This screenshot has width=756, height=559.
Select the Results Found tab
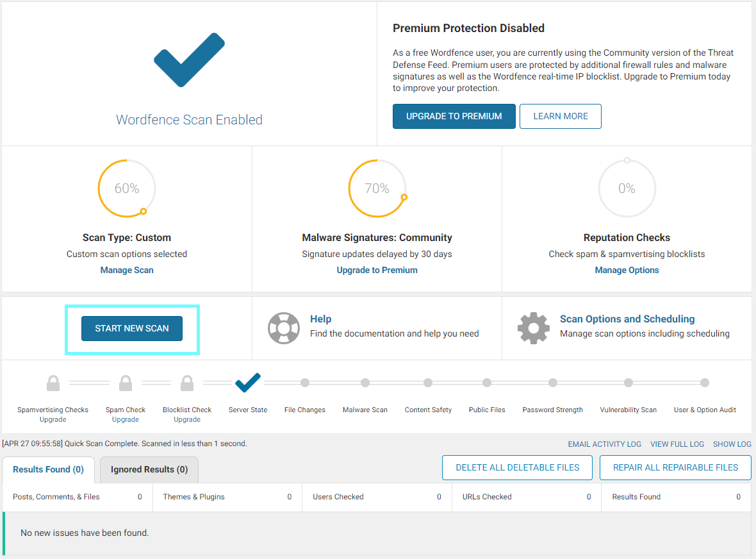pyautogui.click(x=47, y=469)
